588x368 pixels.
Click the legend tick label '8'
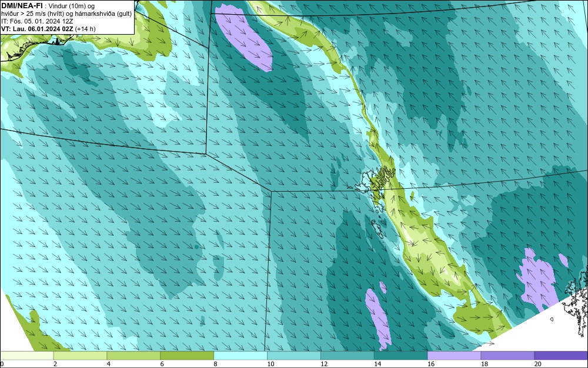(216, 364)
